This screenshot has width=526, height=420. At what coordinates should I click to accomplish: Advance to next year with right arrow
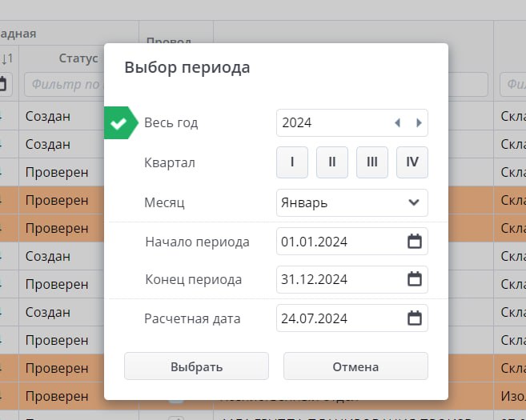tap(419, 123)
